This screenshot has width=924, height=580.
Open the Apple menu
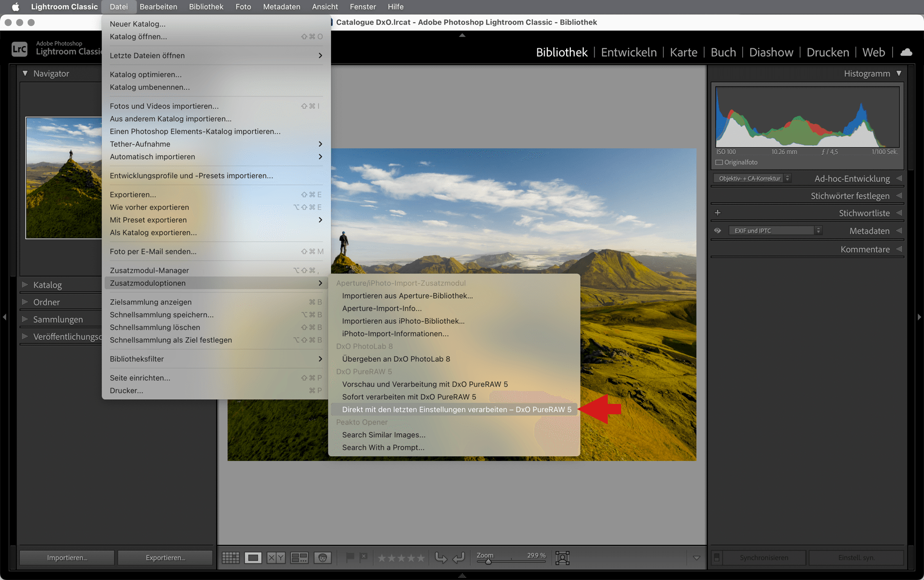tap(15, 7)
